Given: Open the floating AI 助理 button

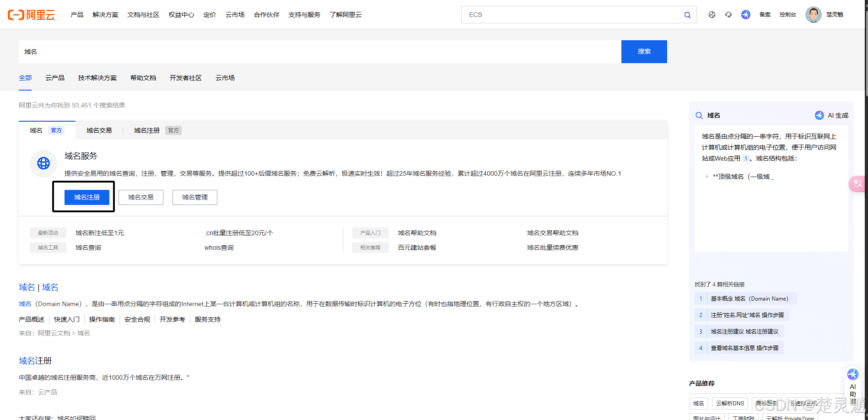Looking at the screenshot, I should click(853, 387).
